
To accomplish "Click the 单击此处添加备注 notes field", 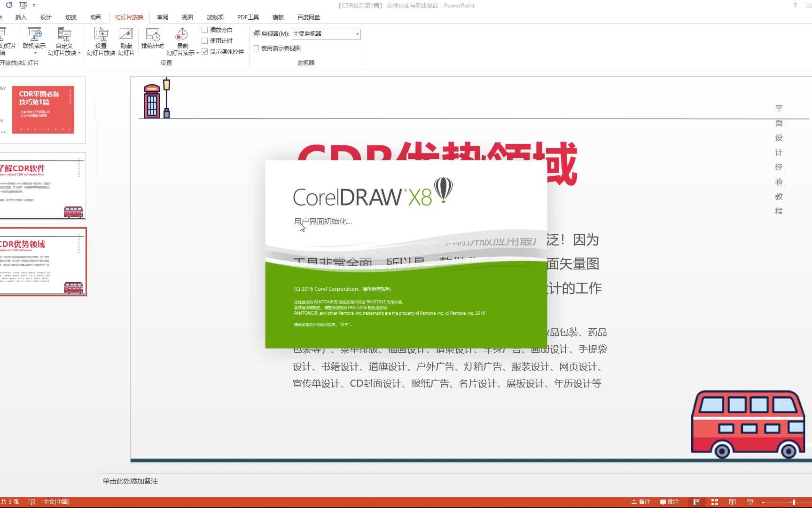I will click(130, 481).
